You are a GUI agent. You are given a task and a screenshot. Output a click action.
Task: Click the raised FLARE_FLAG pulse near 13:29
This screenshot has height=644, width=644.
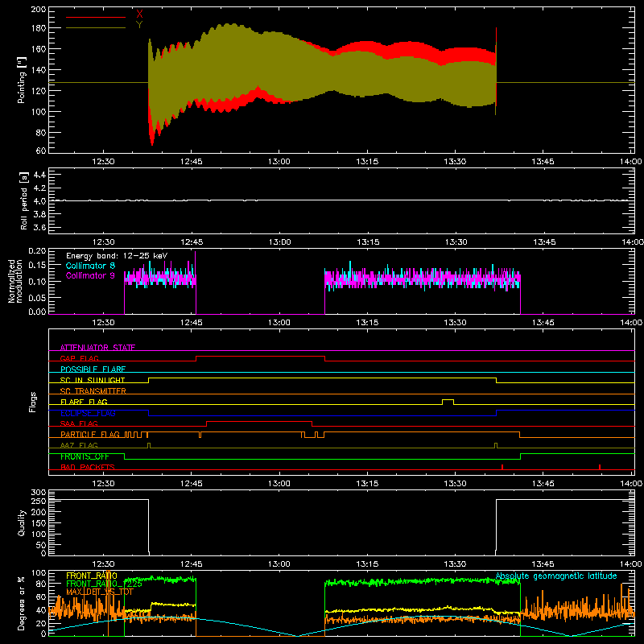coord(448,402)
